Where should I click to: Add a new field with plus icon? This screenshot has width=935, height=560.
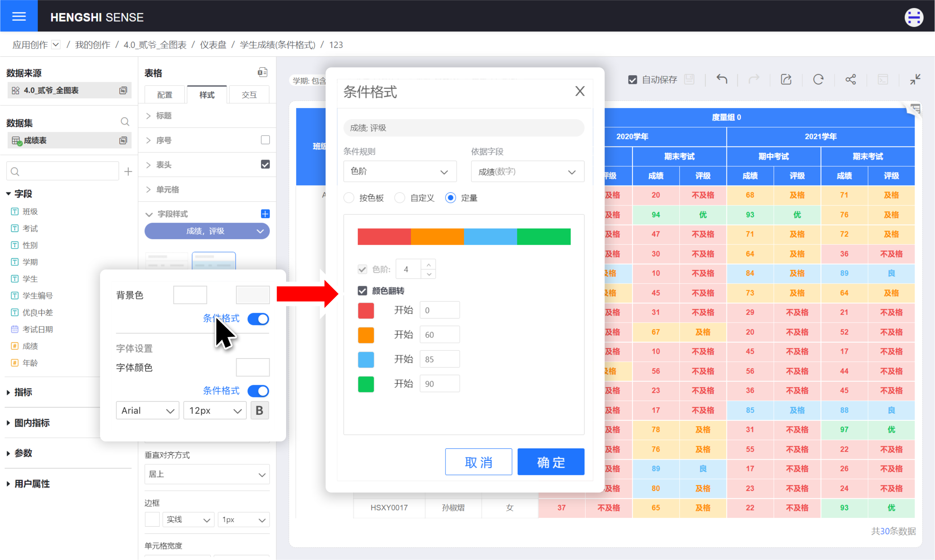click(x=128, y=172)
